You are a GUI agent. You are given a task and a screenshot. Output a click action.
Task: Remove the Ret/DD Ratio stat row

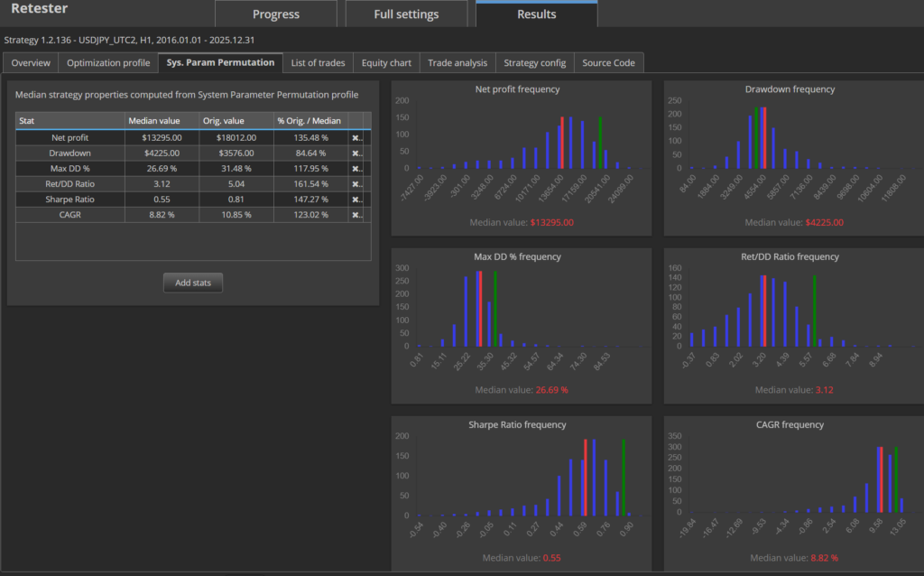[x=356, y=184]
